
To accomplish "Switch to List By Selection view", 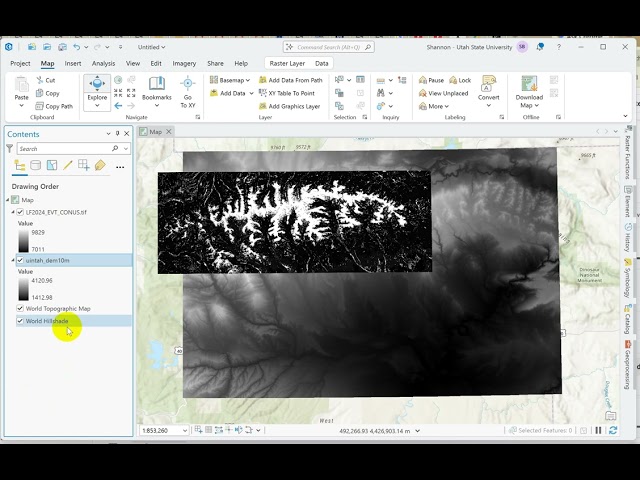I will (52, 165).
